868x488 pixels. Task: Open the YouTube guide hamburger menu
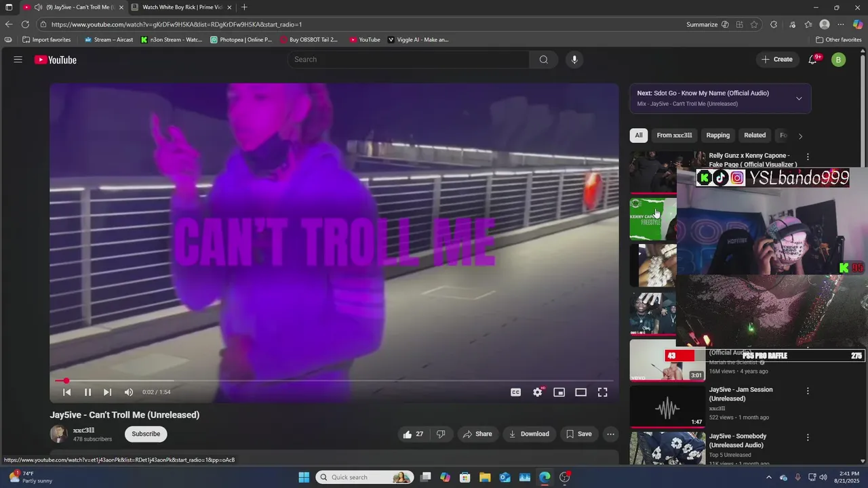click(18, 60)
